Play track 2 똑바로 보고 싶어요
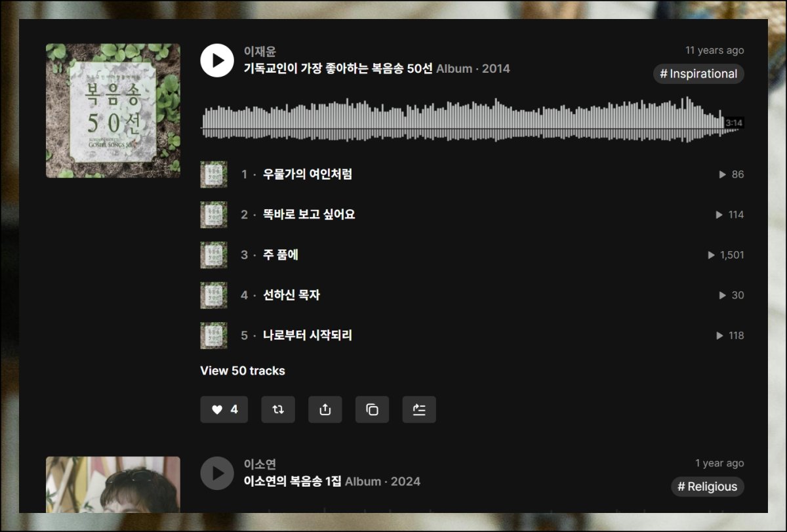 coord(309,215)
